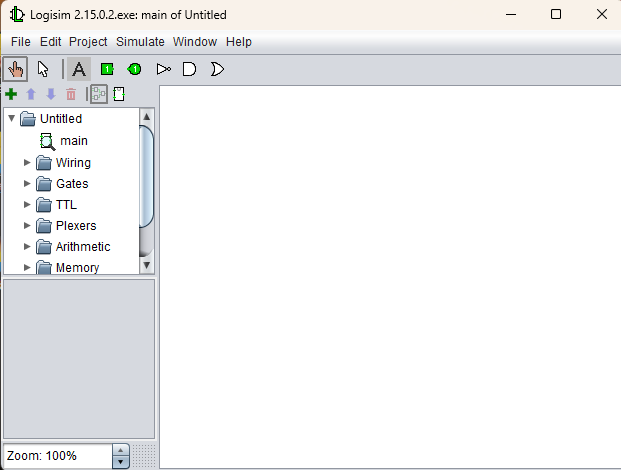Select the main circuit in the tree
This screenshot has height=470, width=621.
(x=74, y=141)
